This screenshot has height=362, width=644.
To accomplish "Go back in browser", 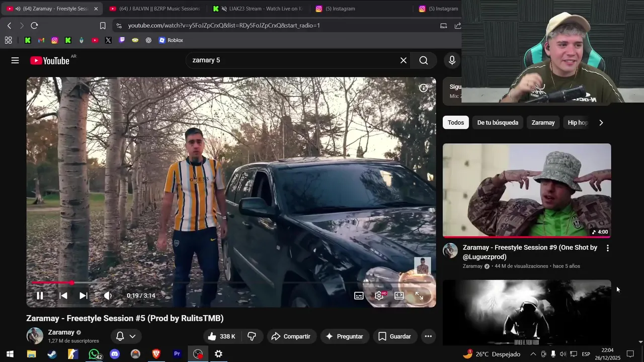I will [9, 26].
